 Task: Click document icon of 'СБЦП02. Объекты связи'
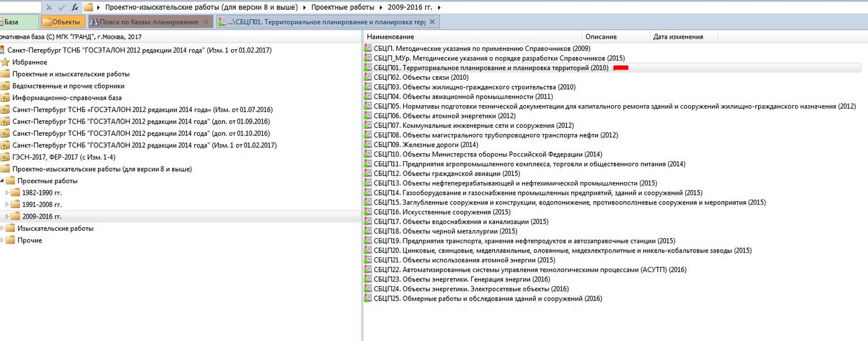[368, 77]
